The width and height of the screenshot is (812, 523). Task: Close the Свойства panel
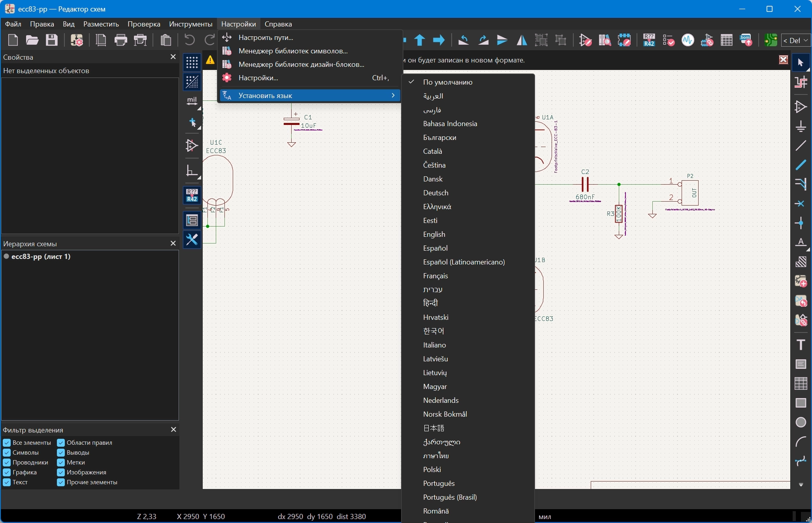pyautogui.click(x=173, y=57)
